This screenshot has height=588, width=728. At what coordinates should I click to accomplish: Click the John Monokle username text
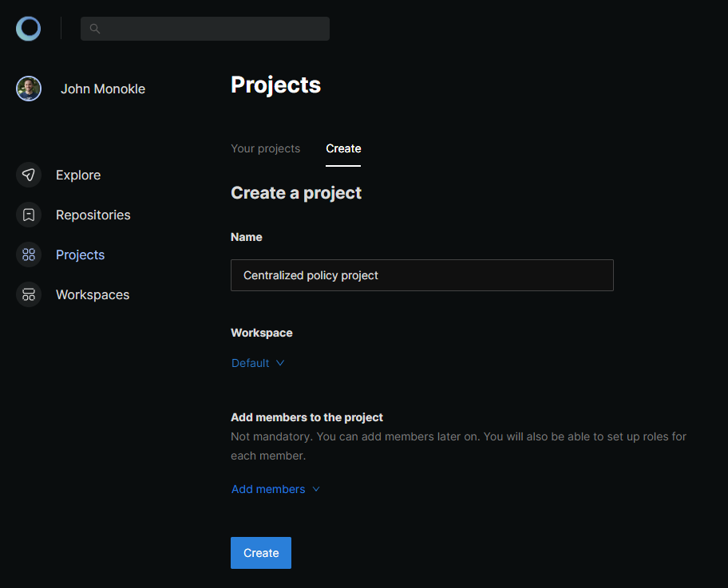click(103, 89)
